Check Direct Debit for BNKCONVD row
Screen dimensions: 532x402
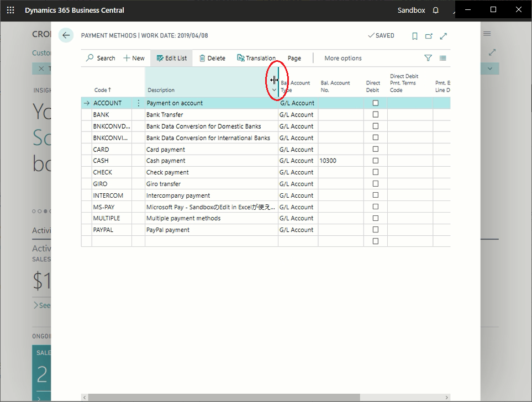[376, 126]
